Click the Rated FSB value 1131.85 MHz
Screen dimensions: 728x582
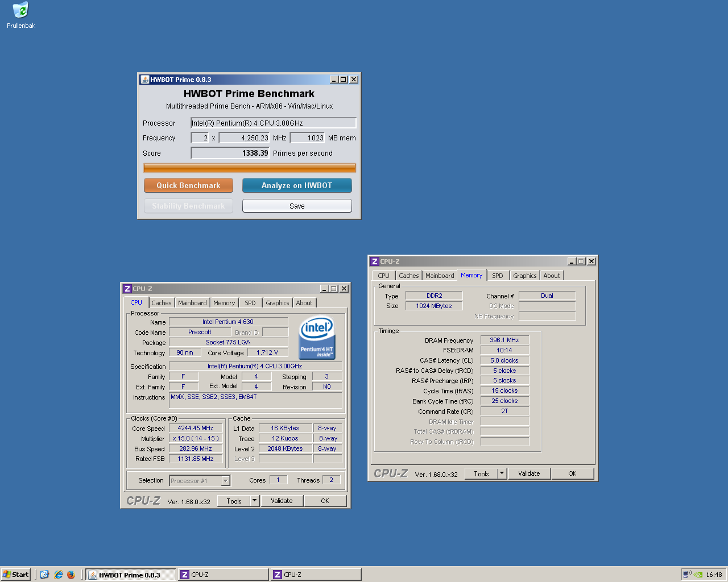(x=196, y=459)
